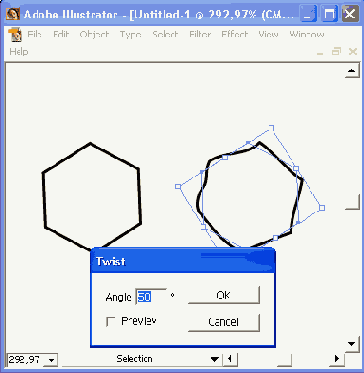Click the Adobe Illustrator title bar icon
The height and width of the screenshot is (373, 364).
coord(13,14)
